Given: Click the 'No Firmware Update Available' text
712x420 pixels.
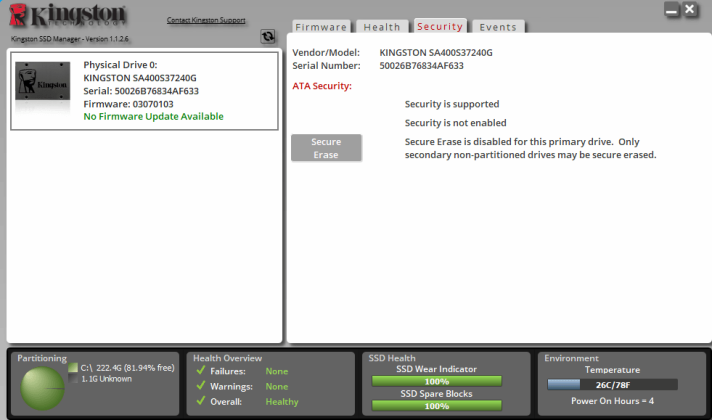Looking at the screenshot, I should coord(153,116).
